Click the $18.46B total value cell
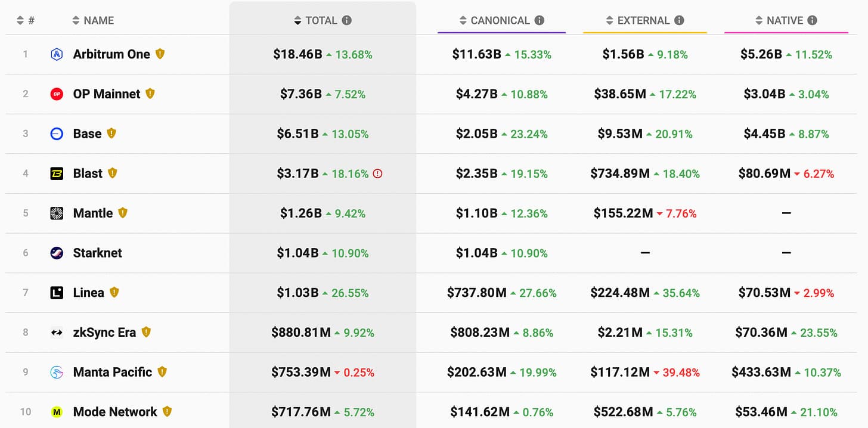This screenshot has height=428, width=868. [x=297, y=54]
